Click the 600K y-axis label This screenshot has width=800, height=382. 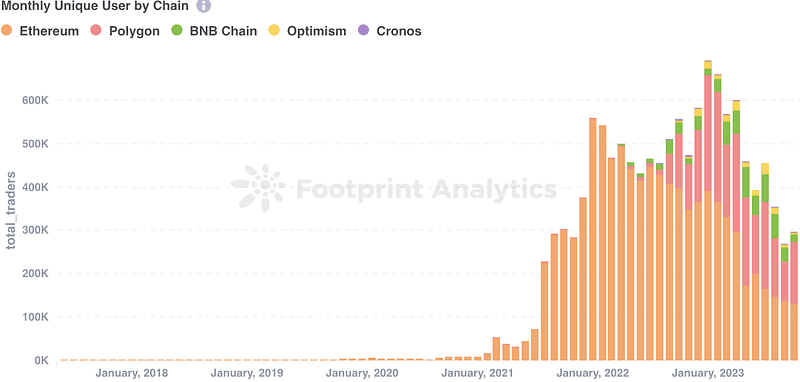35,100
